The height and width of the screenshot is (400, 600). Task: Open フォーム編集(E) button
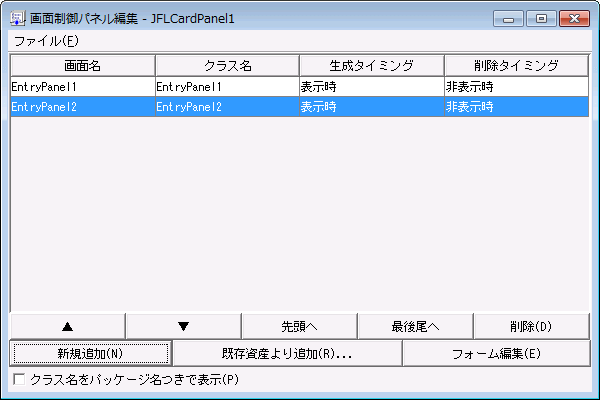click(497, 353)
